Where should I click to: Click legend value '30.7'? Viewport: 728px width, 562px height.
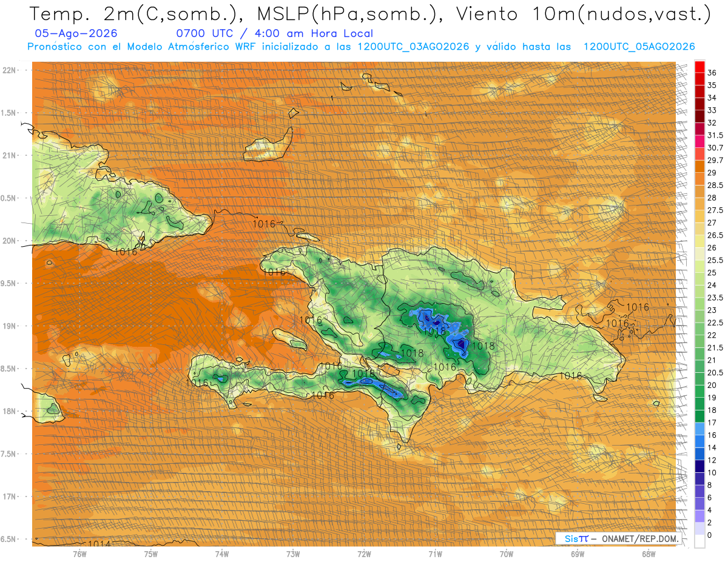coord(715,148)
